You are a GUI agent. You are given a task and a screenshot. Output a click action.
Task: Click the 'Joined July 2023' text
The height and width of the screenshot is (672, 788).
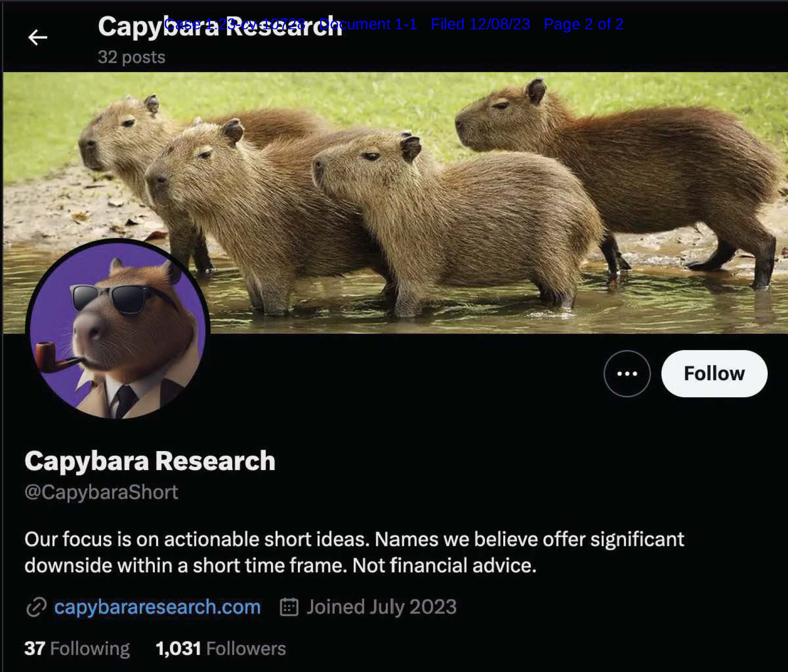(x=381, y=607)
